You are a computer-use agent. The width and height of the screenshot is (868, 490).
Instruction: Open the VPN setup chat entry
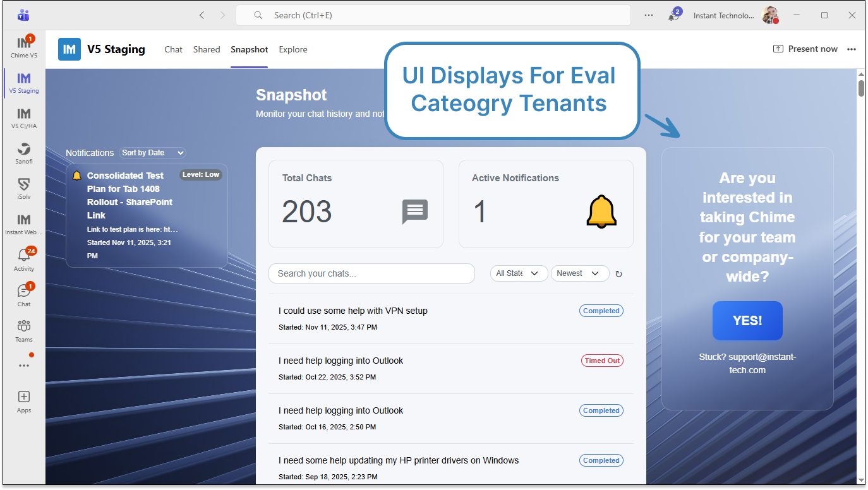click(353, 311)
